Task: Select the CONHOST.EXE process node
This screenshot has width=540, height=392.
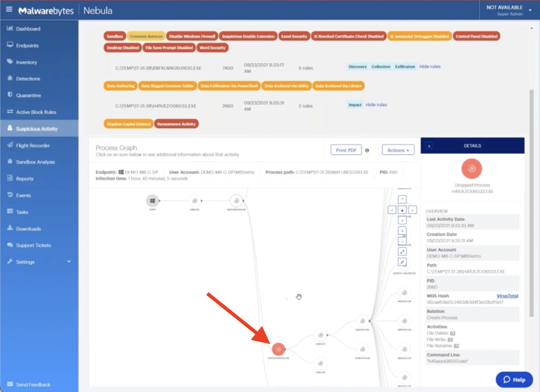Action: coord(362,349)
